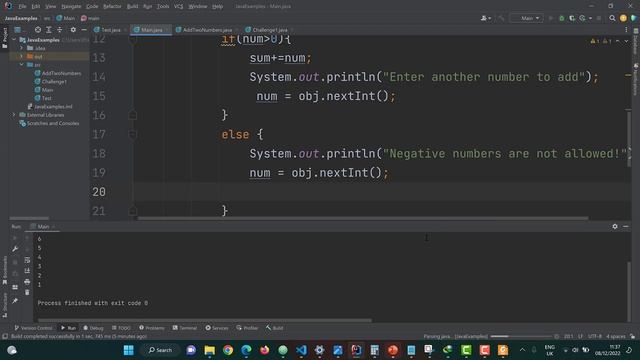Click the layout icon in Run panel sidebar
The image size is (640, 360).
(15, 287)
